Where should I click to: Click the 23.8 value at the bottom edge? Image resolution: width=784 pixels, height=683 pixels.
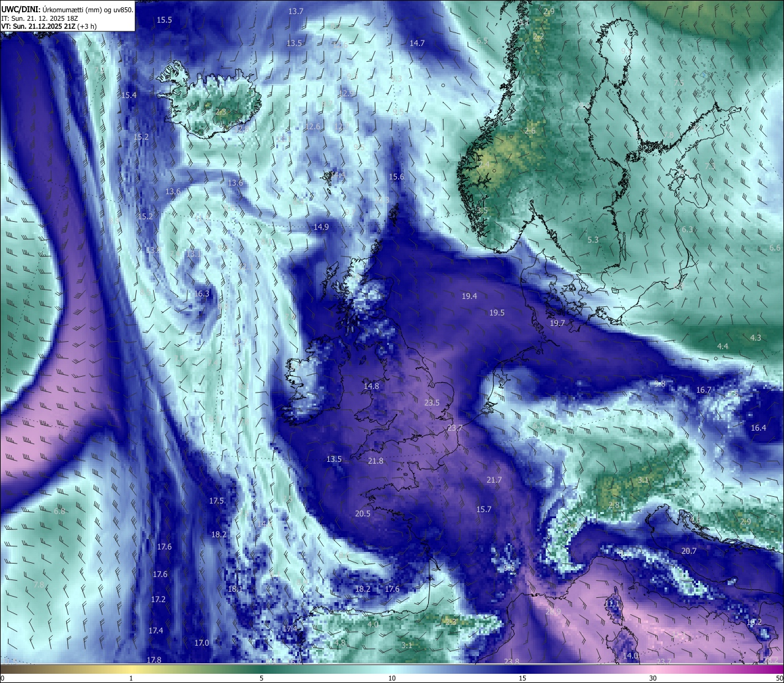[x=511, y=661]
